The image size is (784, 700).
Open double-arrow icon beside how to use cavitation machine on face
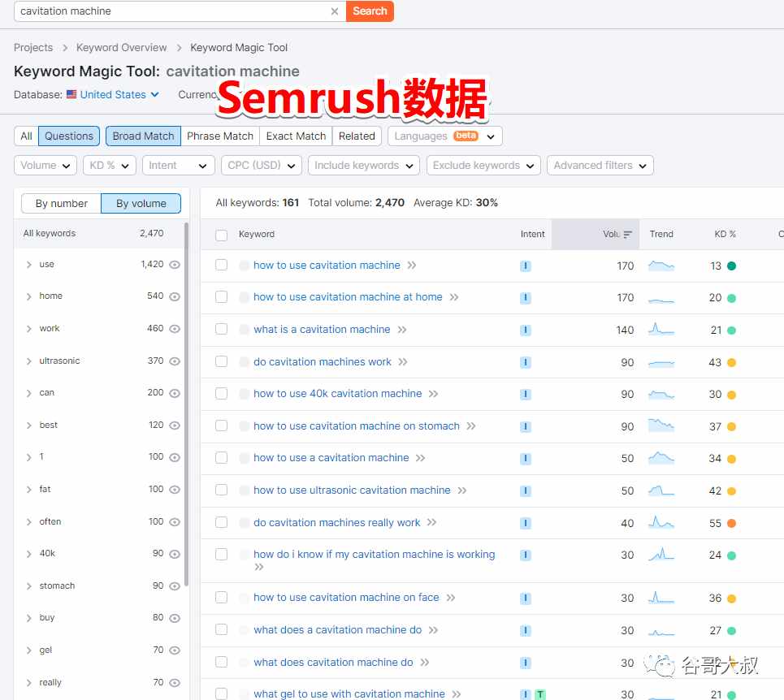coord(451,598)
